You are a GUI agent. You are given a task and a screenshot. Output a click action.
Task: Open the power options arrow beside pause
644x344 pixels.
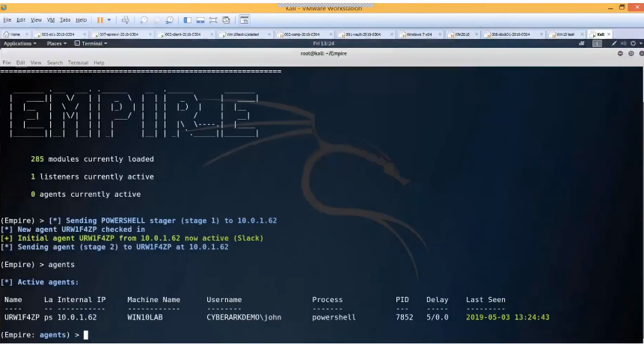(109, 19)
